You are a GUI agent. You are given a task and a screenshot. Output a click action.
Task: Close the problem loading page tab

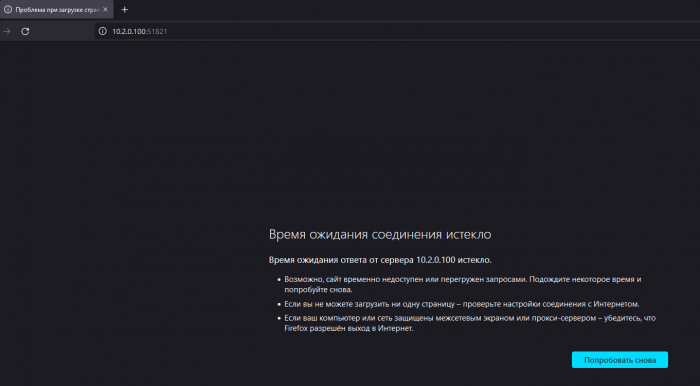105,9
